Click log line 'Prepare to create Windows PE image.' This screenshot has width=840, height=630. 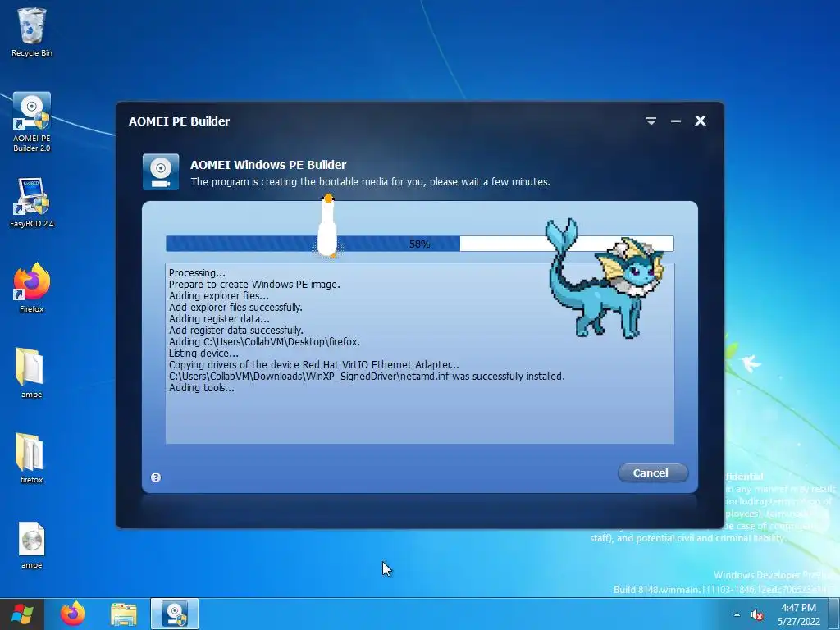254,285
